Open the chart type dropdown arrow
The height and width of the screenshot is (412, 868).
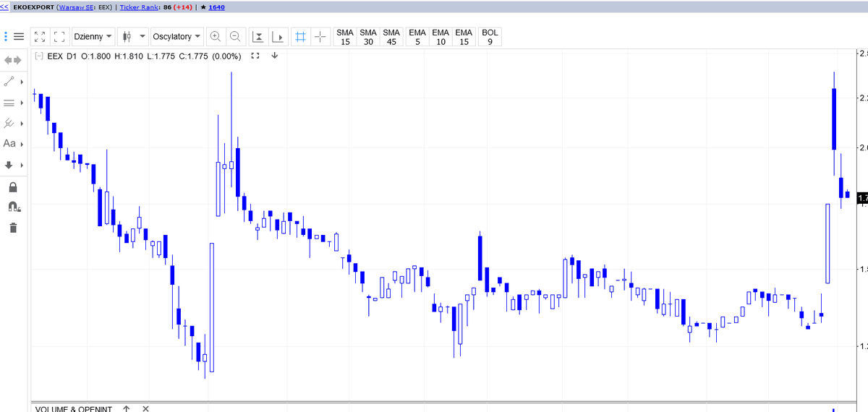(x=142, y=36)
